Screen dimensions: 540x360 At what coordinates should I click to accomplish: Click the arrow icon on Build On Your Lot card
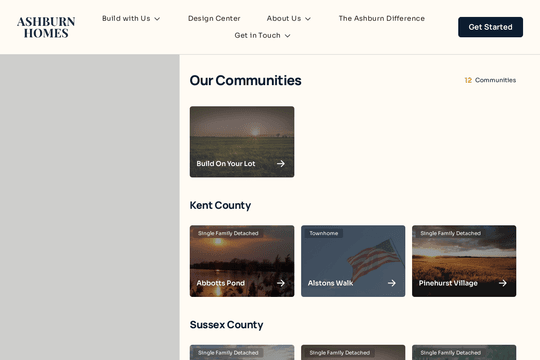click(281, 164)
